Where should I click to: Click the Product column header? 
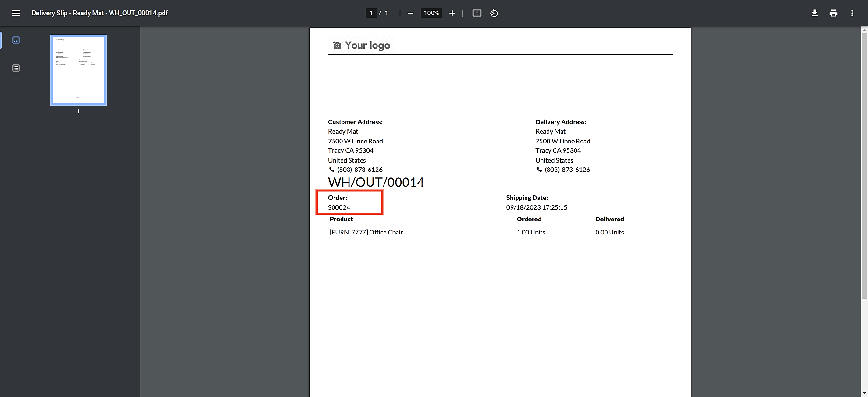coord(342,219)
